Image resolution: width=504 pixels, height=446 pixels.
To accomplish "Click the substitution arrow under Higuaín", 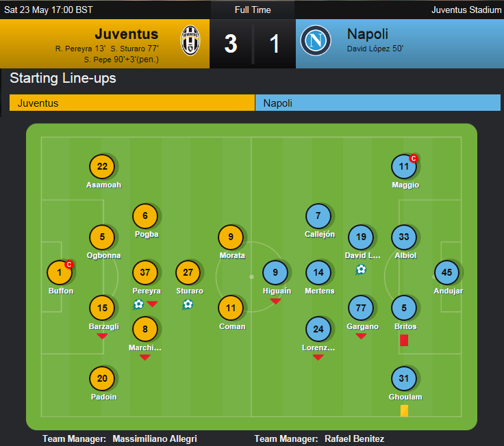I will pyautogui.click(x=275, y=301).
